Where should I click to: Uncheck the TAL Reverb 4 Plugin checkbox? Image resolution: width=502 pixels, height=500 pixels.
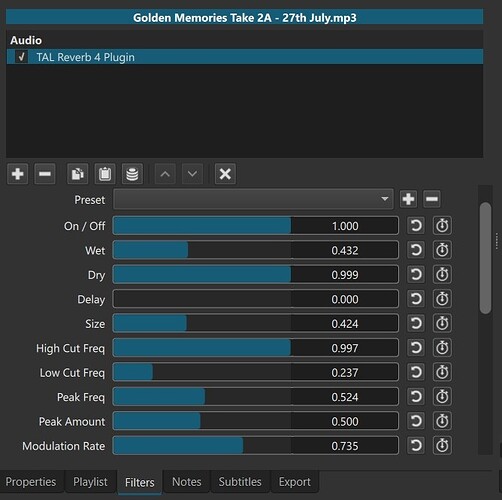coord(22,57)
